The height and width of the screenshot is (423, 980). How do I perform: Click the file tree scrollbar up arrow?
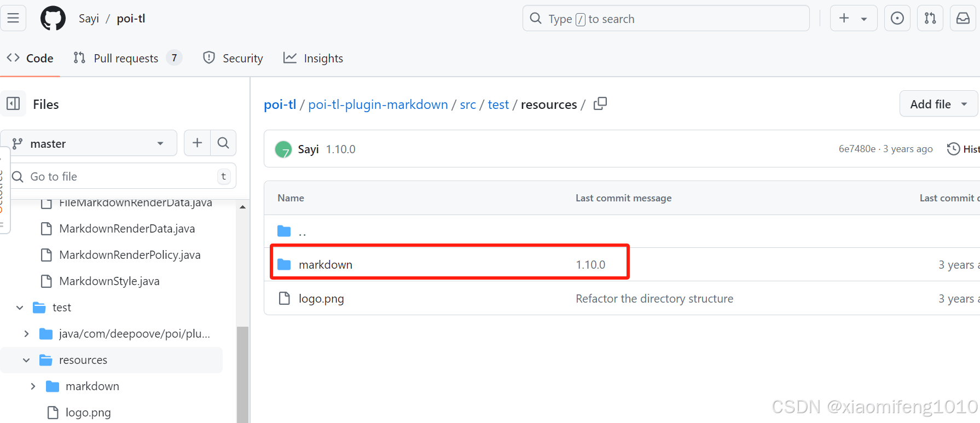pyautogui.click(x=242, y=207)
